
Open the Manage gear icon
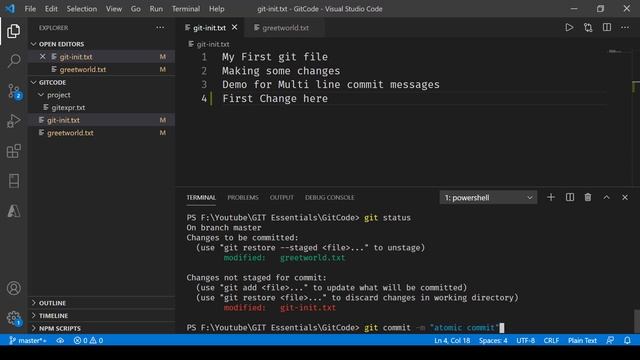click(x=14, y=318)
